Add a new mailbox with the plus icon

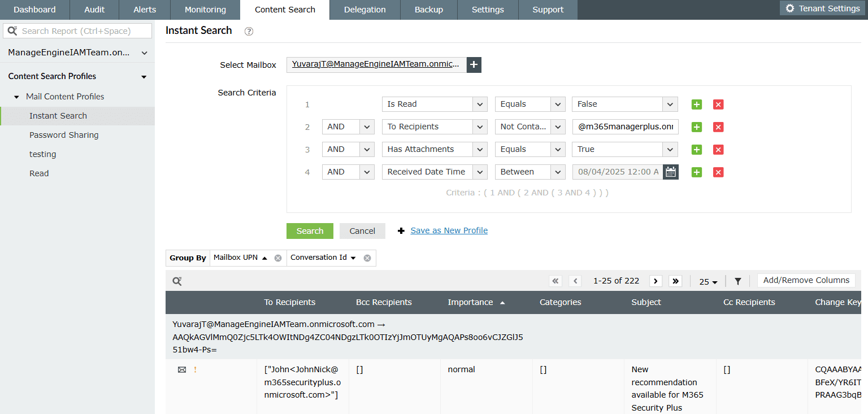point(474,64)
